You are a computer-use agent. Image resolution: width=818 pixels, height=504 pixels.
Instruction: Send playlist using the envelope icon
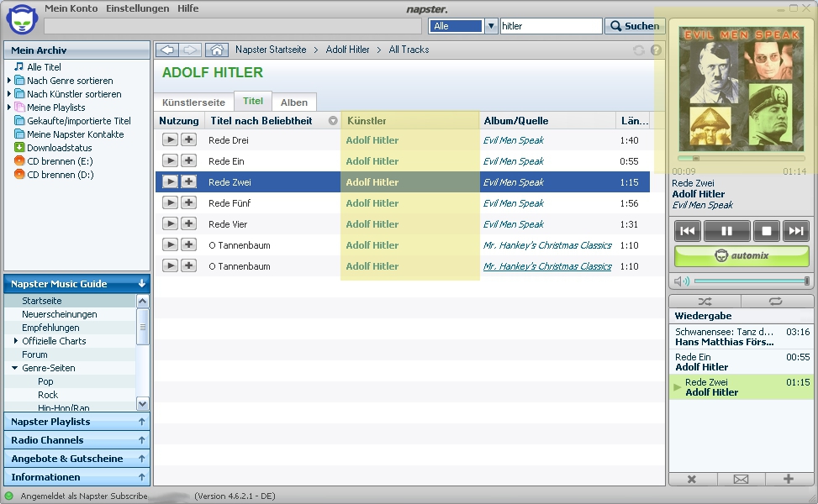pos(741,479)
